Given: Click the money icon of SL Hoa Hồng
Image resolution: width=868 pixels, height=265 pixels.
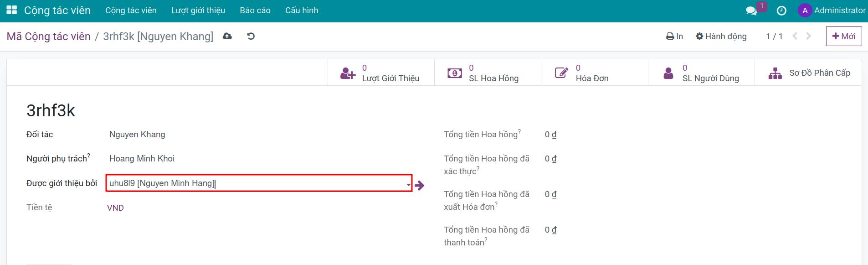Looking at the screenshot, I should [x=455, y=73].
